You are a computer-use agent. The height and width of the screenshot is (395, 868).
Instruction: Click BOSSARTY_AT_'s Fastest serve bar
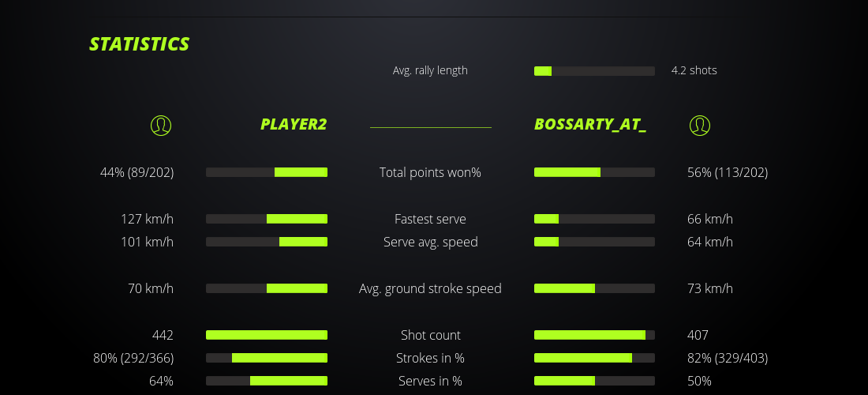point(594,219)
